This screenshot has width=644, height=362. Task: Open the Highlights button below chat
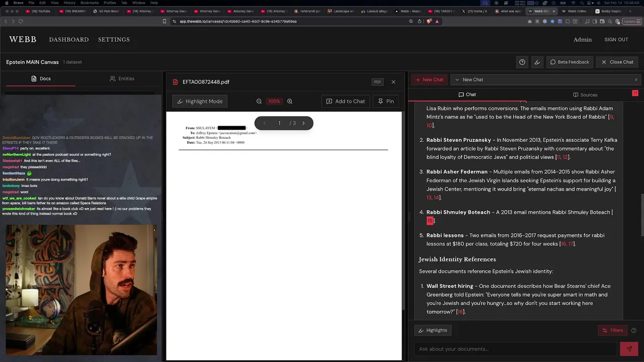point(433,330)
